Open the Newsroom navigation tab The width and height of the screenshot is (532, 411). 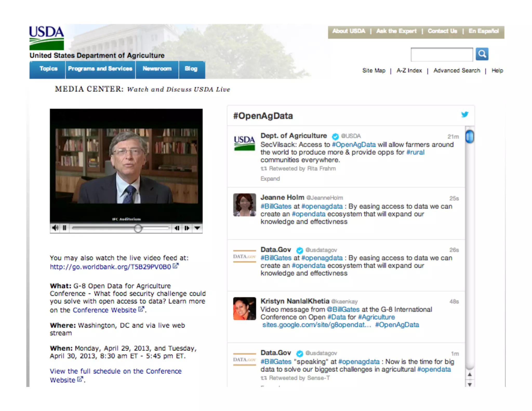[157, 69]
